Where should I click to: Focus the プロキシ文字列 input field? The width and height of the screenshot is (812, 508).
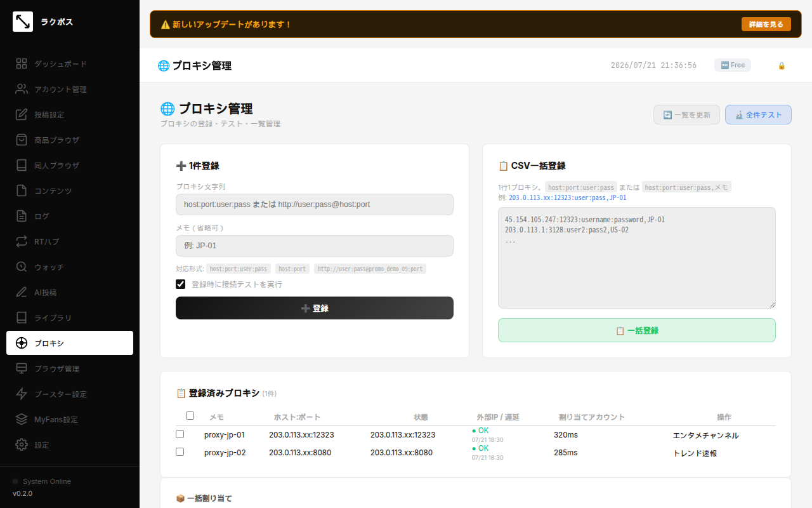click(315, 204)
